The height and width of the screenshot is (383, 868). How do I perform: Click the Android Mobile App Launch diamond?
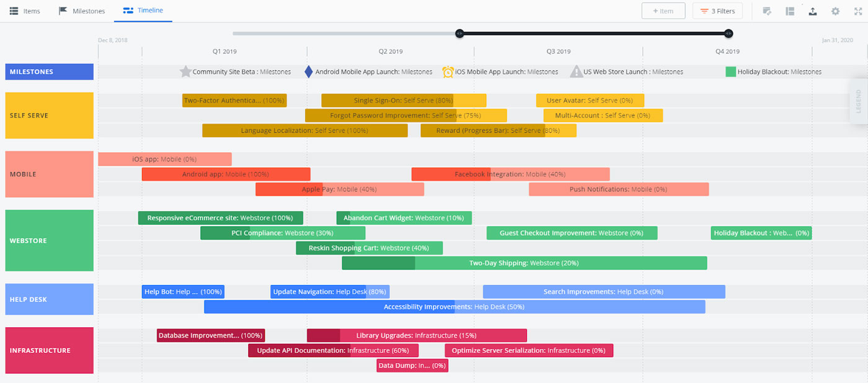309,71
